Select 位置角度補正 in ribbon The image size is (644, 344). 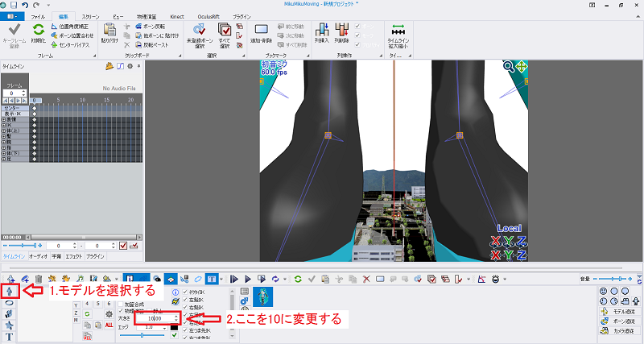click(x=70, y=27)
